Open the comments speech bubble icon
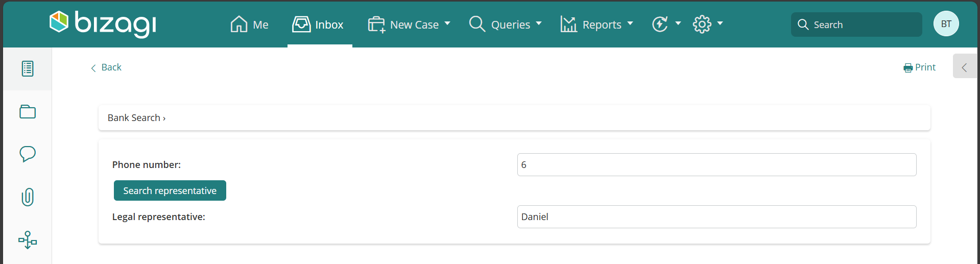Image resolution: width=980 pixels, height=264 pixels. (28, 154)
